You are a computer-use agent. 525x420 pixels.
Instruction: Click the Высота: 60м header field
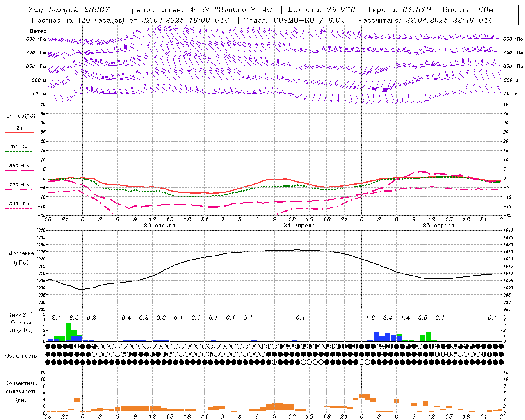468,10
